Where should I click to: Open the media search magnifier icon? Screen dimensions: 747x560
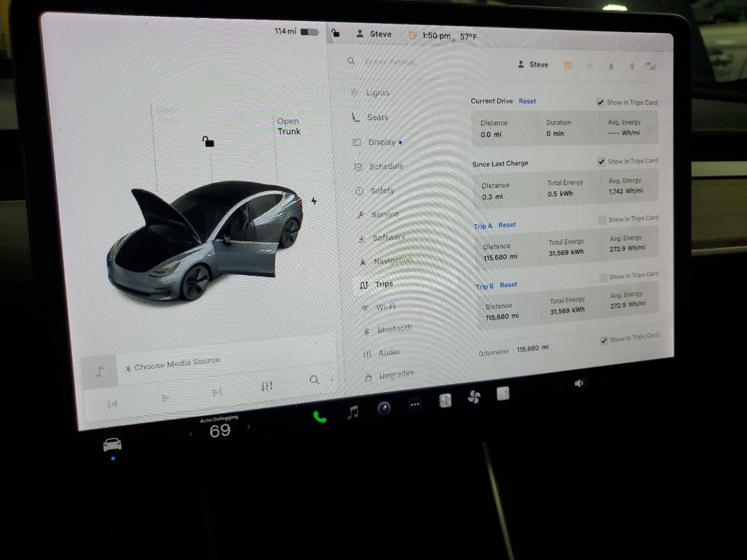click(315, 380)
